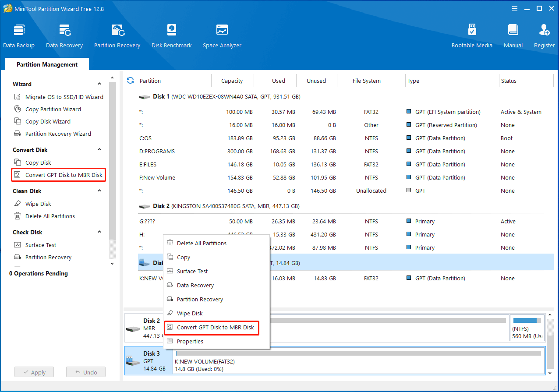Click the sidebar scroll down arrow
Viewport: 559px width, 392px height.
[112, 264]
